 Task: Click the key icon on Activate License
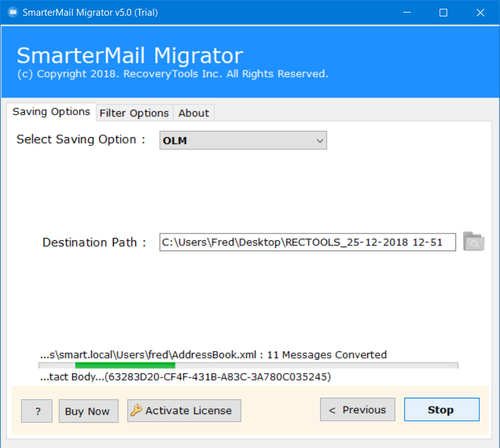pyautogui.click(x=136, y=410)
